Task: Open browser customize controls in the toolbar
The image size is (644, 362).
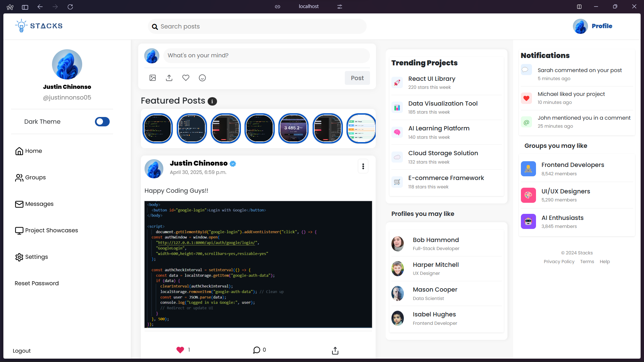Action: 340,6
